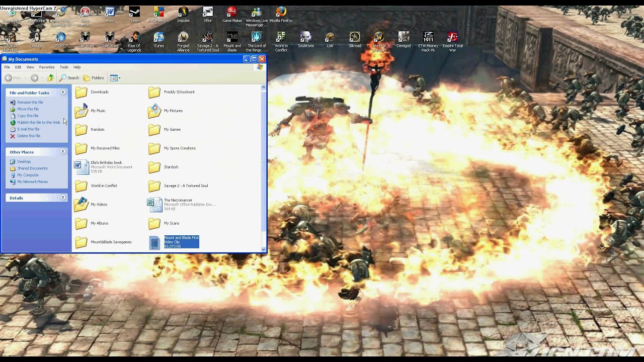Open My Computer link in sidebar
Screen dimensions: 644x362
(x=28, y=175)
